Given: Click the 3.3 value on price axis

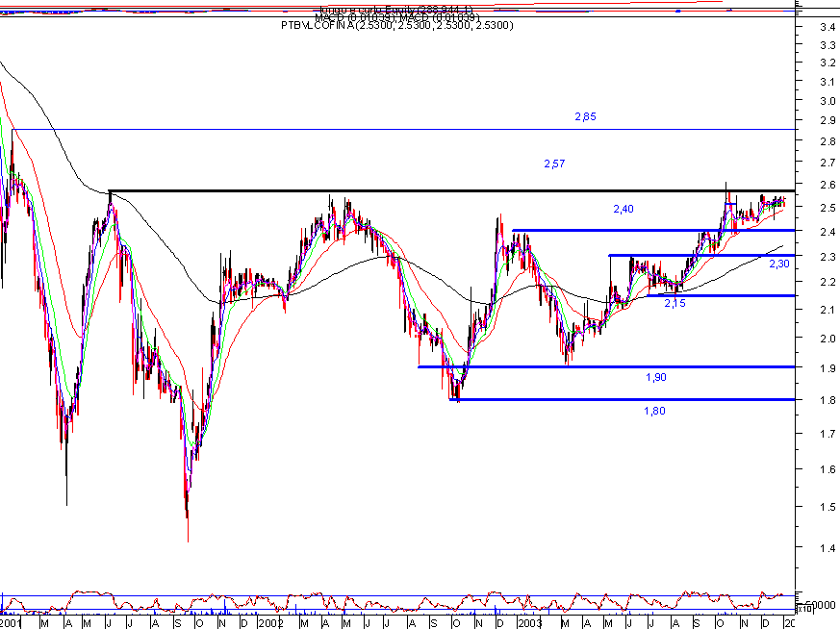Looking at the screenshot, I should tap(827, 46).
